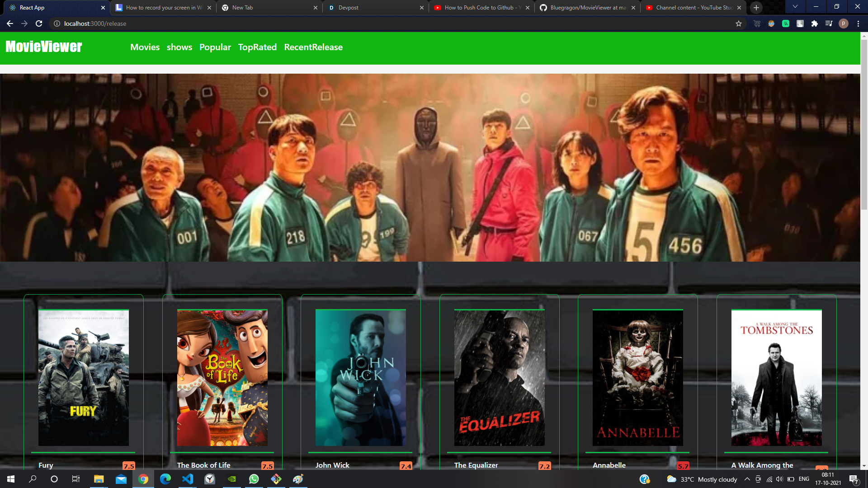Bookmark this page with the star icon

click(739, 23)
